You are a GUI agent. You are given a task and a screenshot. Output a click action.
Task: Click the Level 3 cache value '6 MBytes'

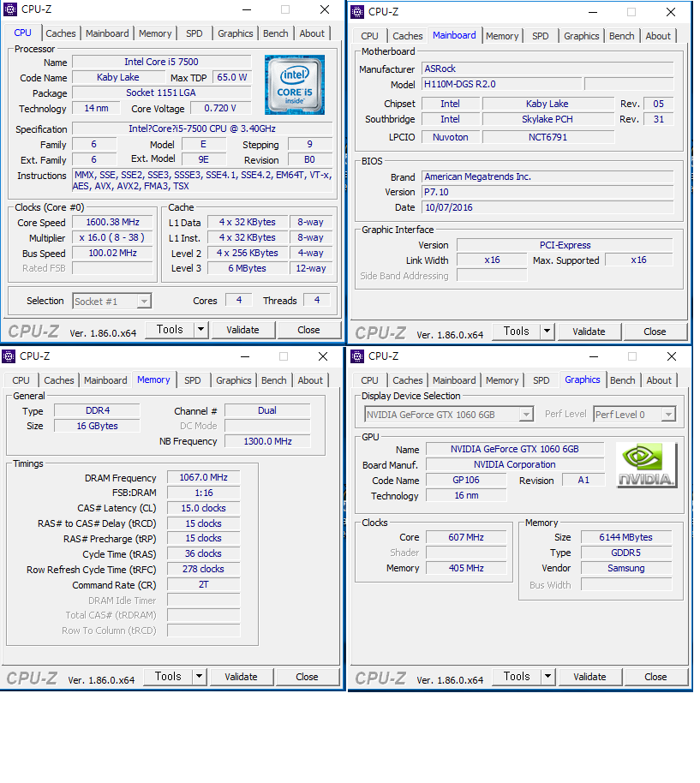coord(248,268)
